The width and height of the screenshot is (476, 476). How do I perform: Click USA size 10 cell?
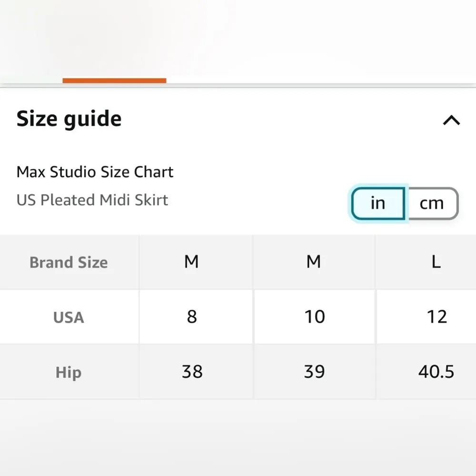pyautogui.click(x=315, y=317)
